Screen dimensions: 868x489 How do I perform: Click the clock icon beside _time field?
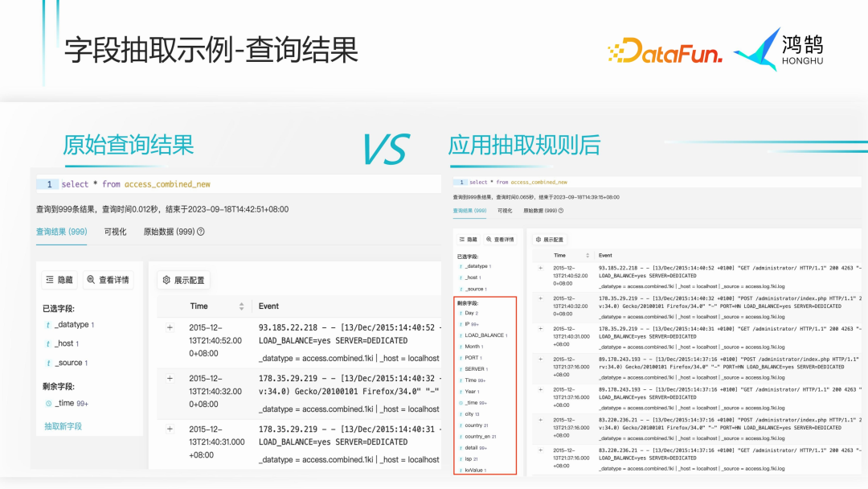pyautogui.click(x=47, y=403)
